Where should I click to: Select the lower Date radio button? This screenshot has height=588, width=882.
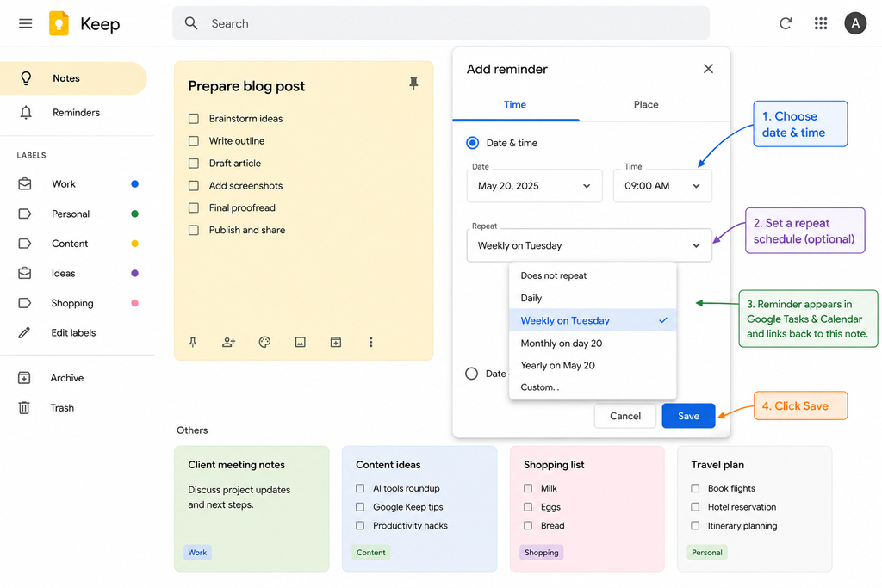tap(472, 374)
